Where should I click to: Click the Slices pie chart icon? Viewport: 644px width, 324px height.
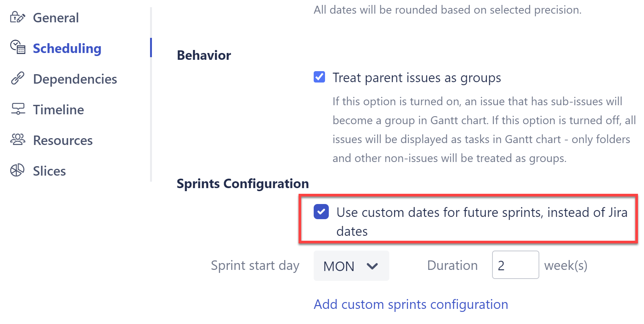tap(17, 171)
